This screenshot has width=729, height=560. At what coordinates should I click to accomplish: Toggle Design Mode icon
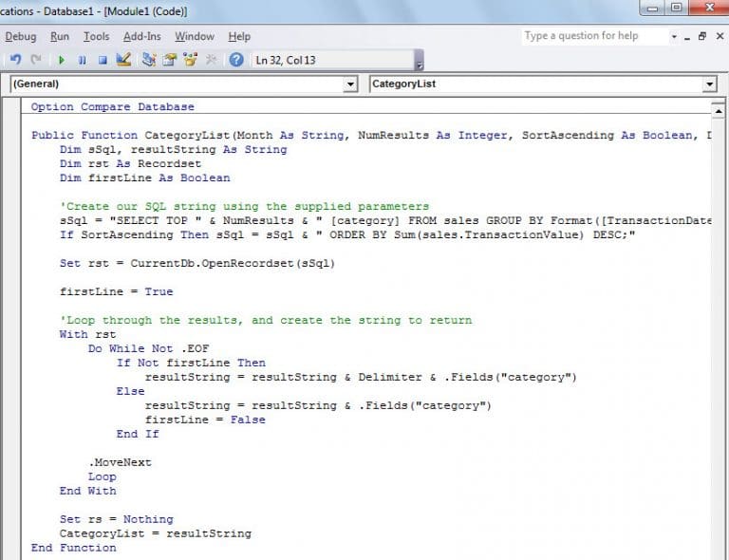(123, 60)
